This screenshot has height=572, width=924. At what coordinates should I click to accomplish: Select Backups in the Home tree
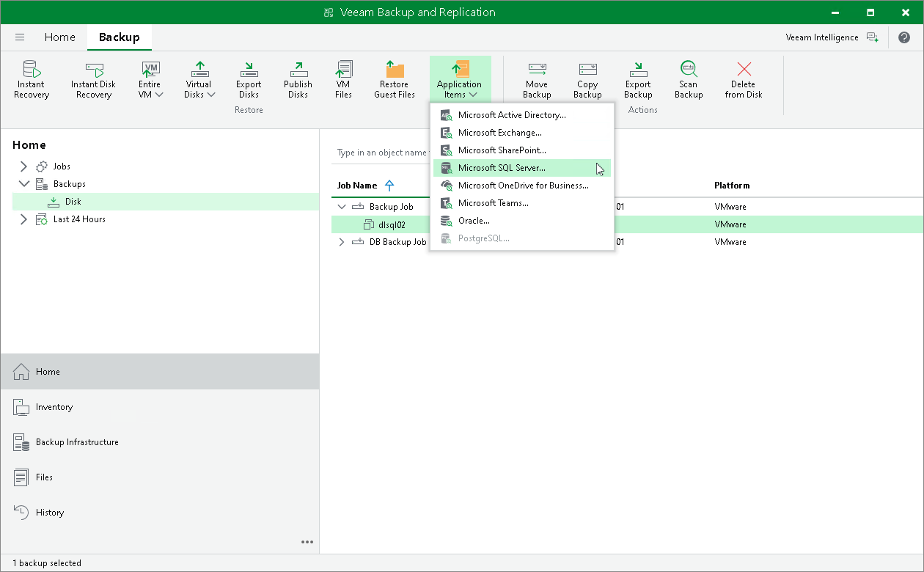69,184
